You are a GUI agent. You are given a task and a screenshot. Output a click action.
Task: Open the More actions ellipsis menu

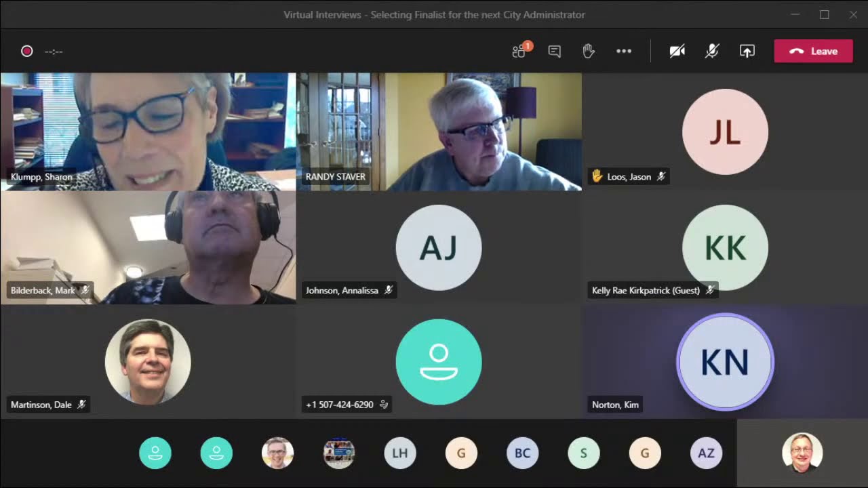[624, 51]
